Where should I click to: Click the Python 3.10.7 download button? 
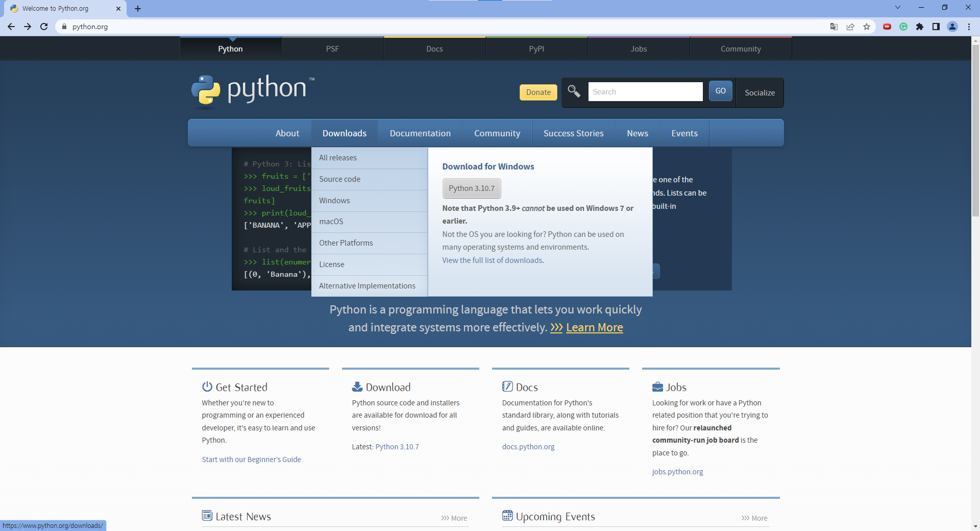point(472,188)
